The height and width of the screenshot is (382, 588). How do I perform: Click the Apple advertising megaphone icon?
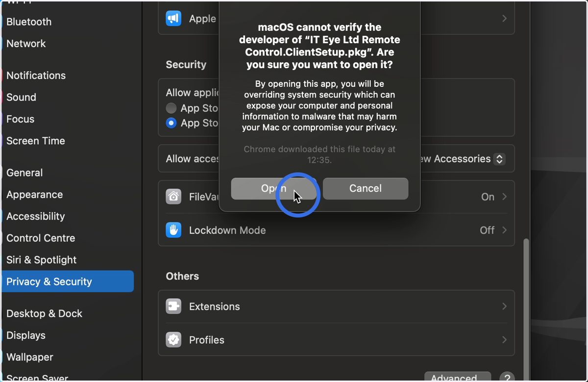pyautogui.click(x=173, y=19)
